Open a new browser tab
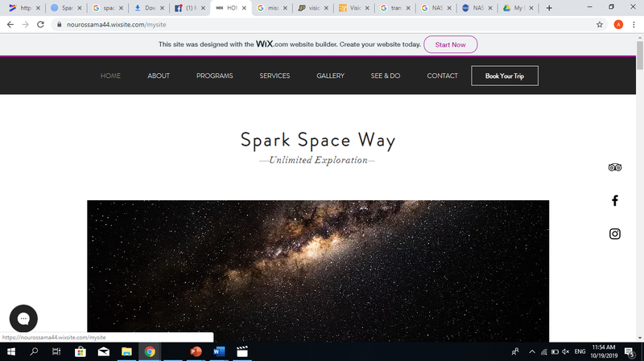Viewport: 644px width, 361px height. tap(549, 8)
